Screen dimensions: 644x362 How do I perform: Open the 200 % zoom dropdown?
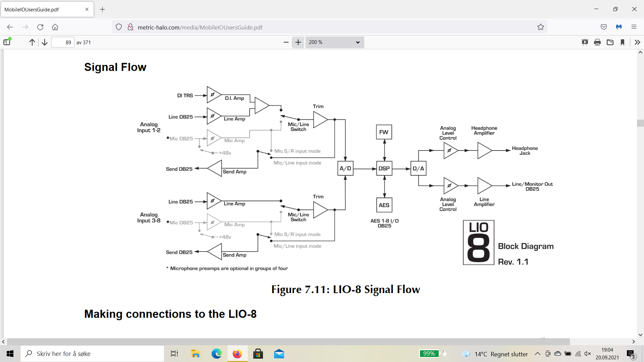(x=334, y=42)
